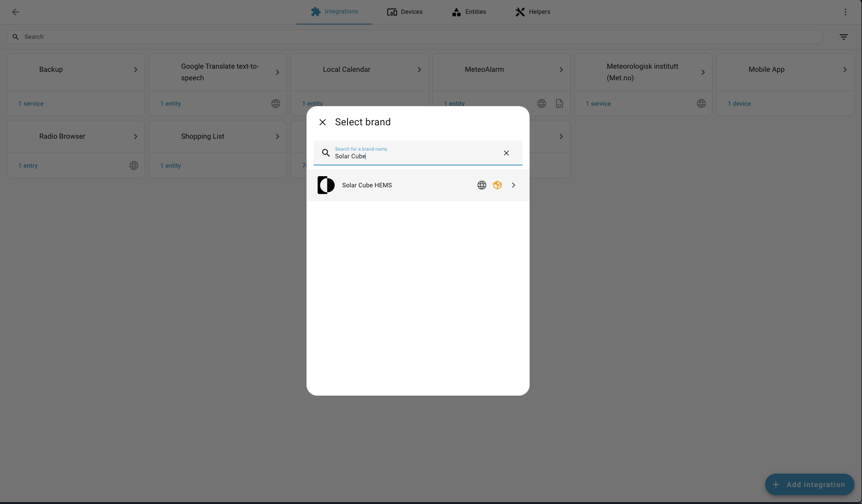Go back using the top-left arrow
The width and height of the screenshot is (862, 504).
tap(16, 12)
